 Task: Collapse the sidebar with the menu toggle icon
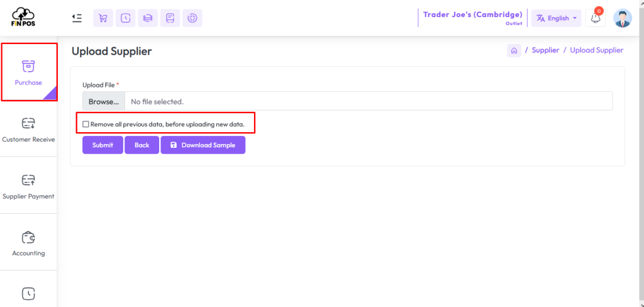pos(77,18)
